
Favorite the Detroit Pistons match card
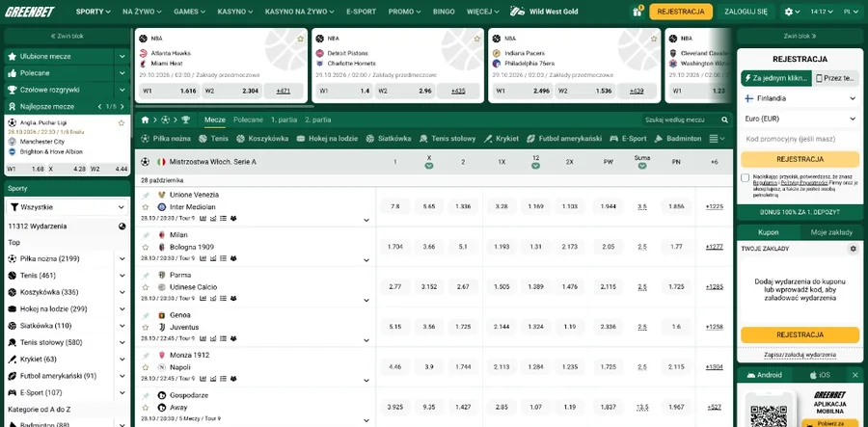click(x=476, y=39)
